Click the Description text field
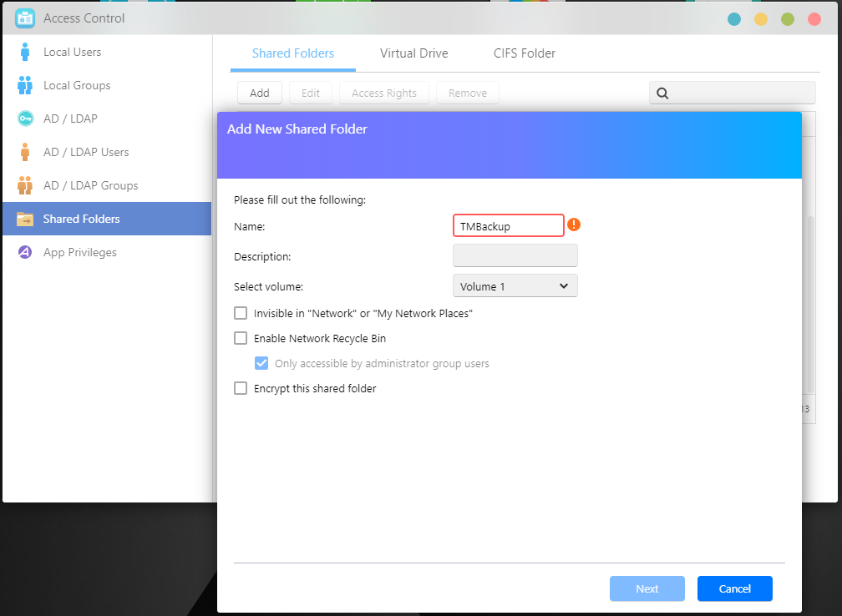 click(515, 255)
